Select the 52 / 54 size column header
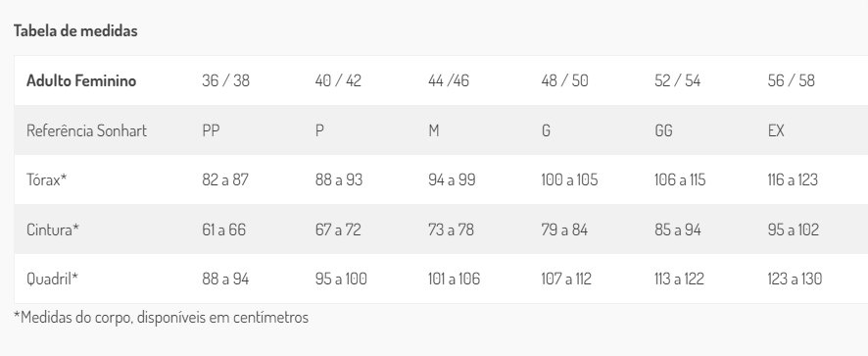The image size is (868, 356). [x=678, y=80]
